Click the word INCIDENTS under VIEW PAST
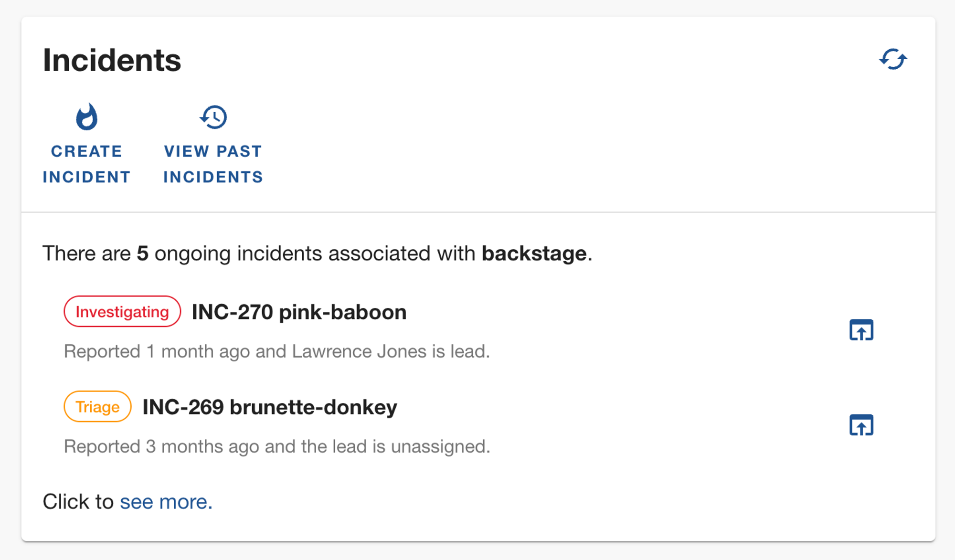The height and width of the screenshot is (560, 955). pos(213,177)
